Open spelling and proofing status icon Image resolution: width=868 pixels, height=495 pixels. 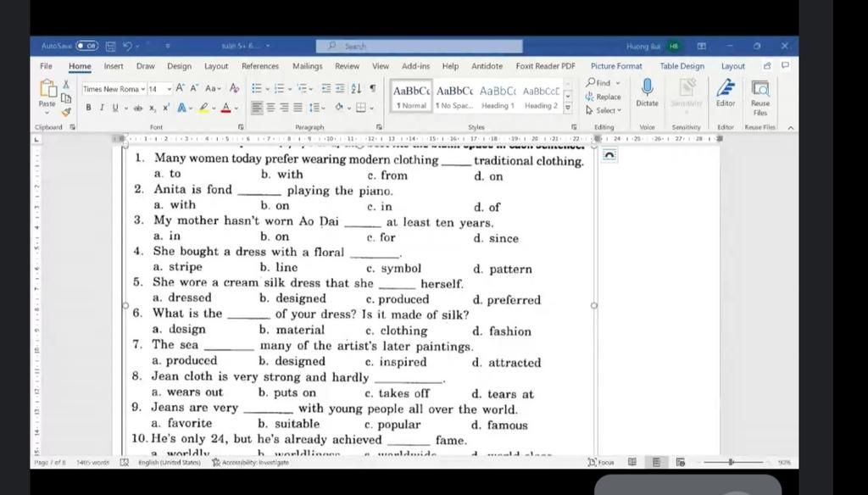tap(125, 462)
